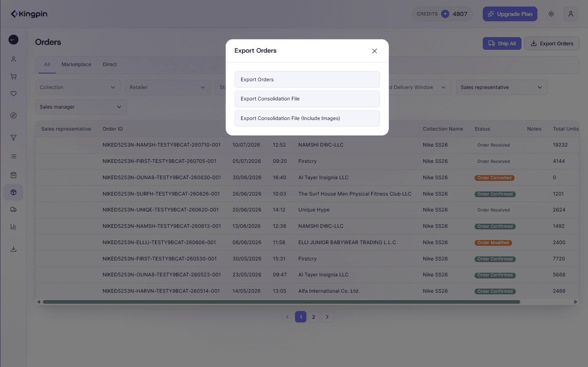Open the shopping cart in the sidebar

tap(13, 76)
